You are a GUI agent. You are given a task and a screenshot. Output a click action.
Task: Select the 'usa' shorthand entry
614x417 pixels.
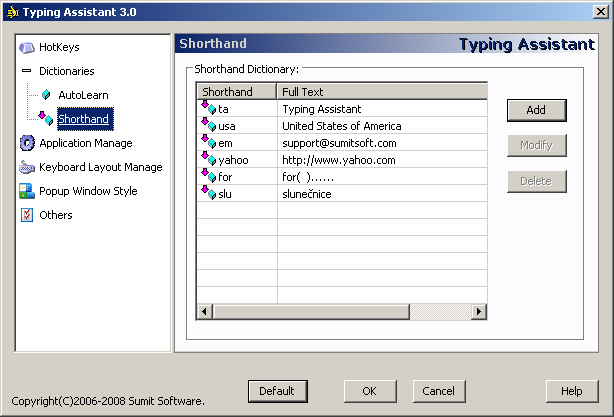237,126
